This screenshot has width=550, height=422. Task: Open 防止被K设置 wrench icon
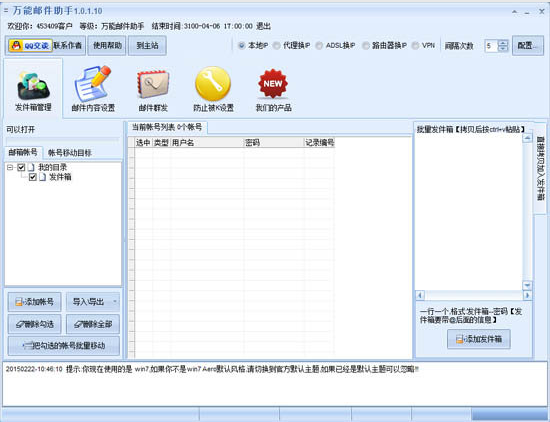pyautogui.click(x=213, y=84)
